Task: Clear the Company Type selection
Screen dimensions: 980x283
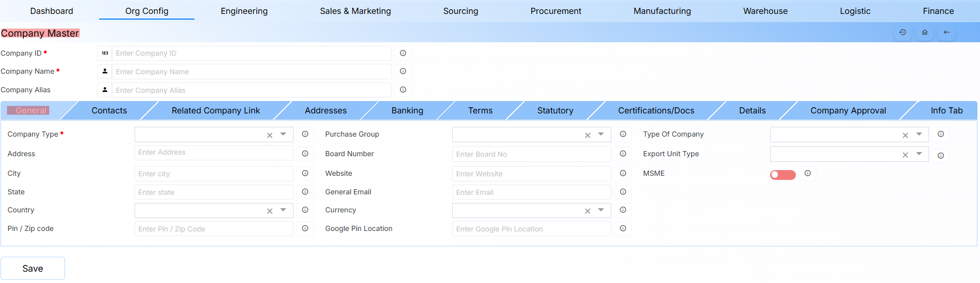Action: click(x=269, y=135)
